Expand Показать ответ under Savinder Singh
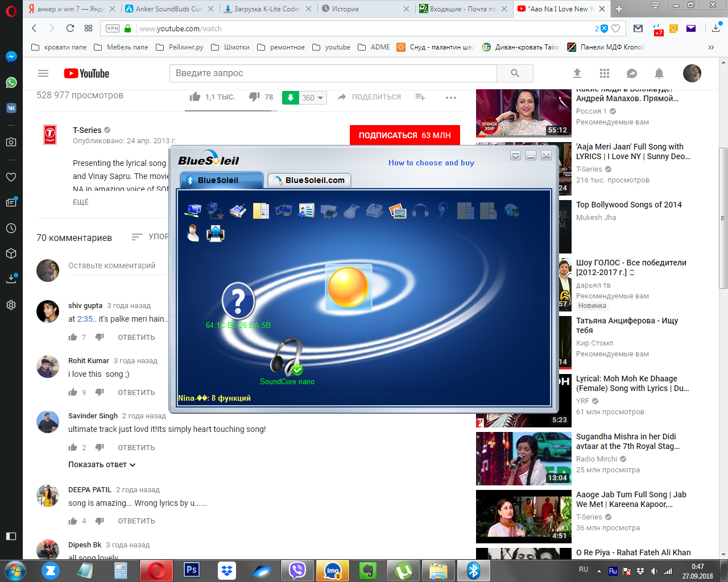This screenshot has height=582, width=728. (102, 464)
